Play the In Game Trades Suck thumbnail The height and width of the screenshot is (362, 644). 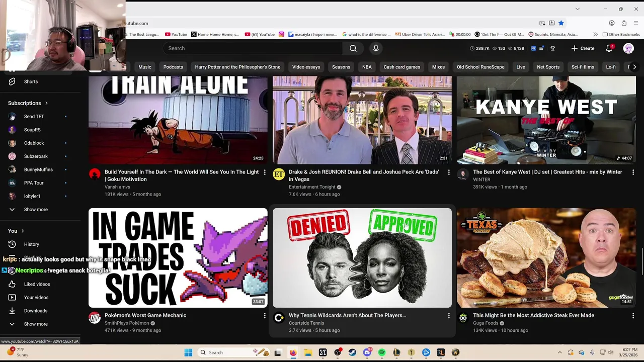(178, 257)
